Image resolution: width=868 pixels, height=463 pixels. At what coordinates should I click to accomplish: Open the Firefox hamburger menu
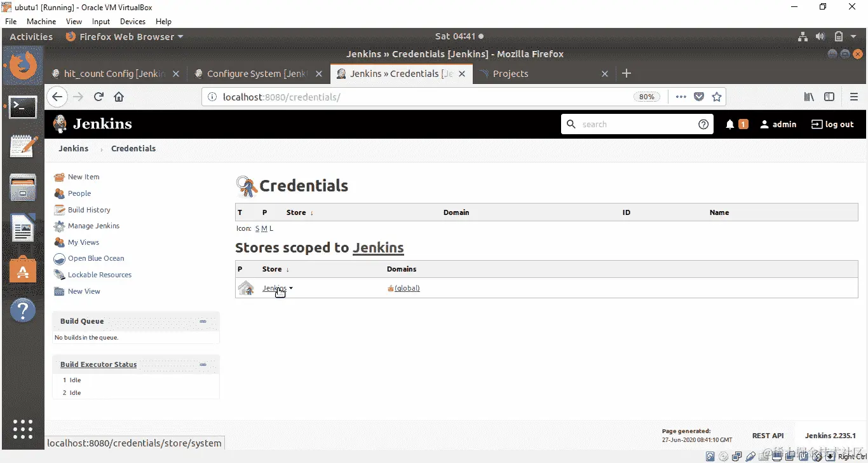pyautogui.click(x=855, y=97)
